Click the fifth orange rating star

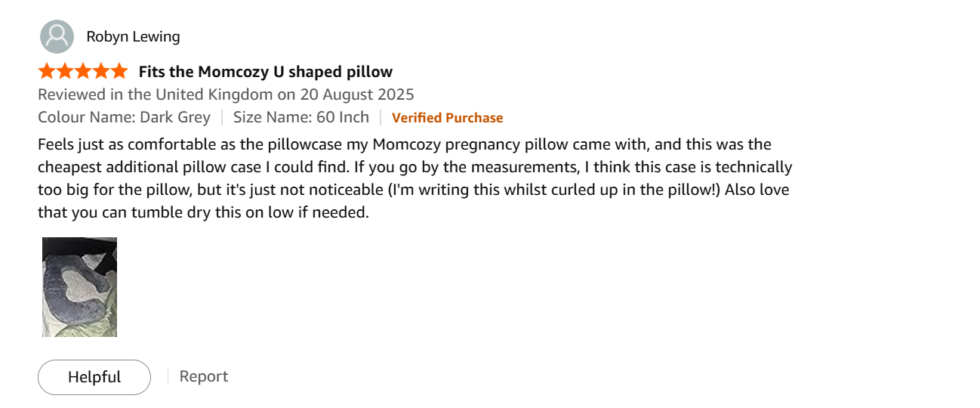[x=119, y=72]
